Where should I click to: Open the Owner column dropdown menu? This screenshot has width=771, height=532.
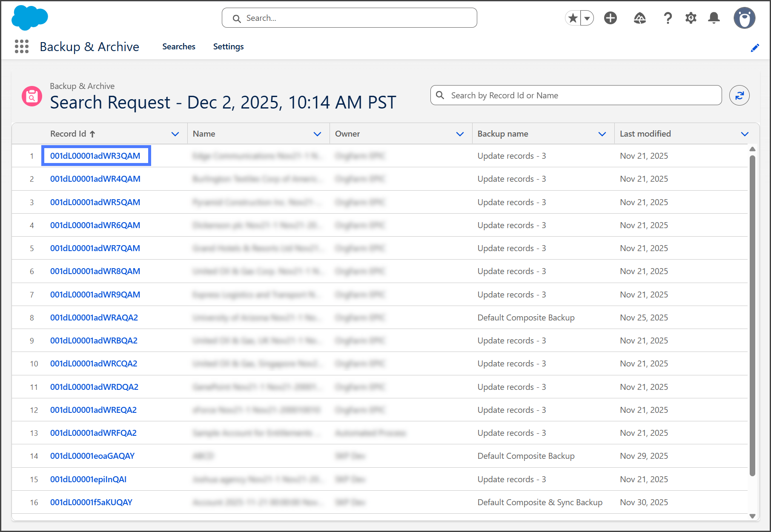(460, 134)
